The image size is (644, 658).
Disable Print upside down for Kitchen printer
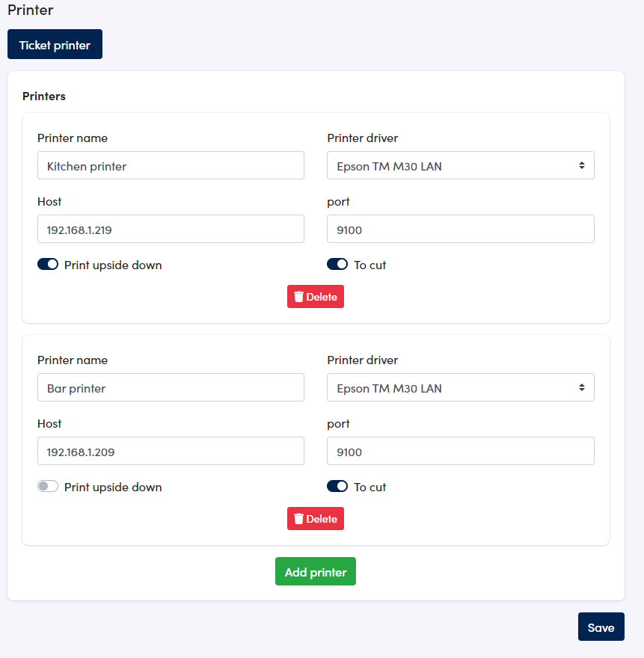[x=48, y=265]
